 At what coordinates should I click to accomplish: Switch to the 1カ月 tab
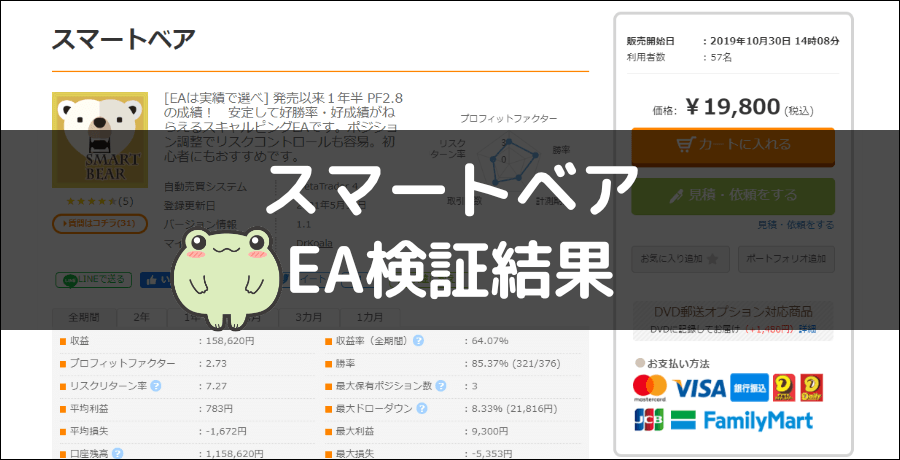coord(370,318)
